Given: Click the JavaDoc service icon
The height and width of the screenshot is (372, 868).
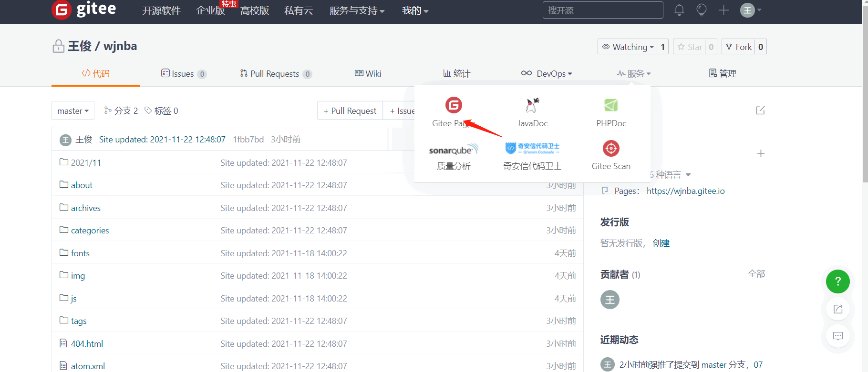Looking at the screenshot, I should tap(532, 105).
